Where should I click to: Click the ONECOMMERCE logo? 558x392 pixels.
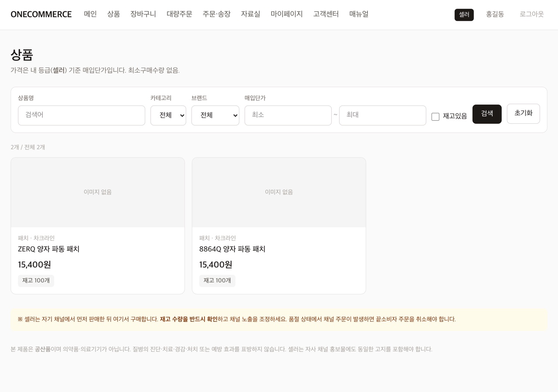(41, 14)
